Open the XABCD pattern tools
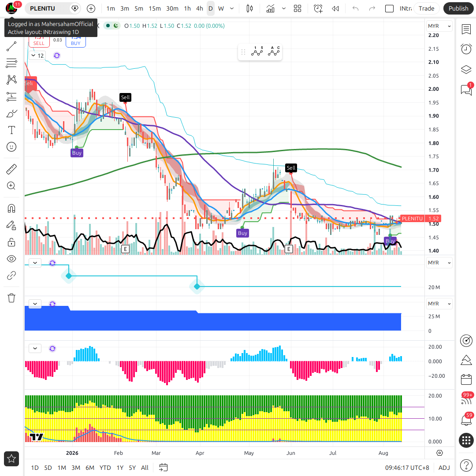Image resolution: width=476 pixels, height=476 pixels. (x=11, y=80)
